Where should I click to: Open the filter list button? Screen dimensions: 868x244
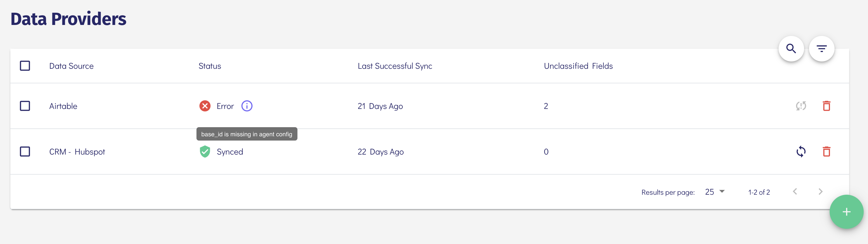coord(821,49)
